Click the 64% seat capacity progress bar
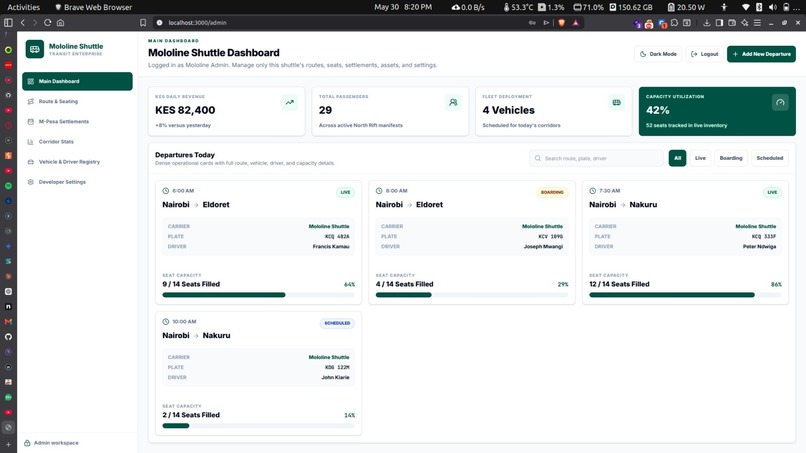This screenshot has height=453, width=806. [x=259, y=295]
